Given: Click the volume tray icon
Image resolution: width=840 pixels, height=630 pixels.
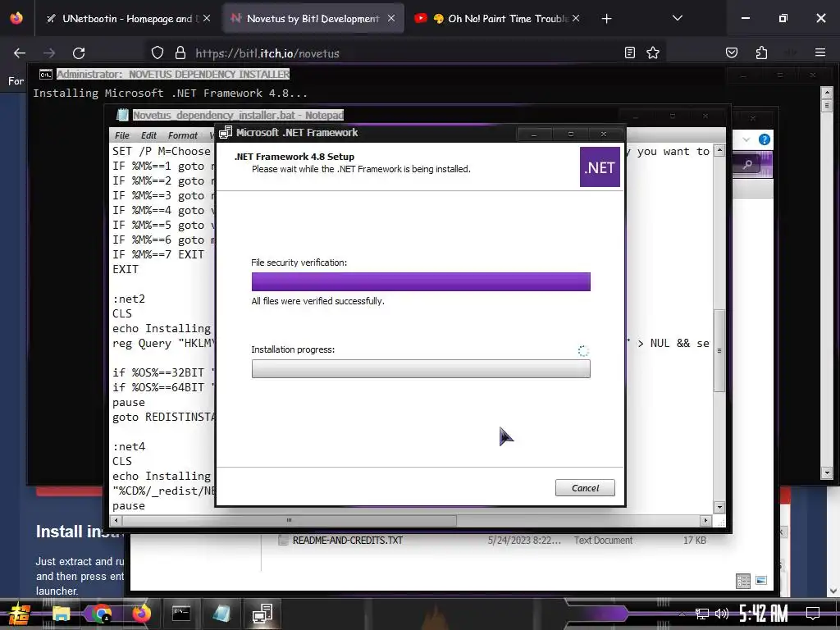Looking at the screenshot, I should 722,614.
